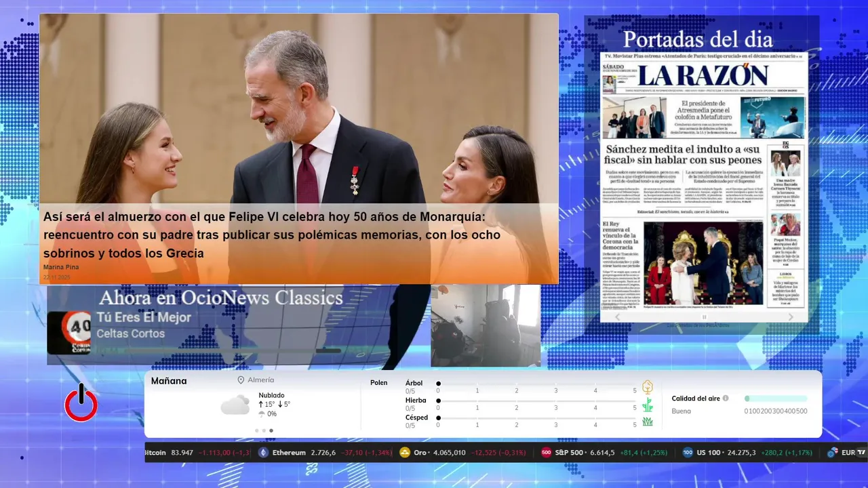Click the Césped pollen label
Screen dimensions: 868x488
click(x=416, y=418)
